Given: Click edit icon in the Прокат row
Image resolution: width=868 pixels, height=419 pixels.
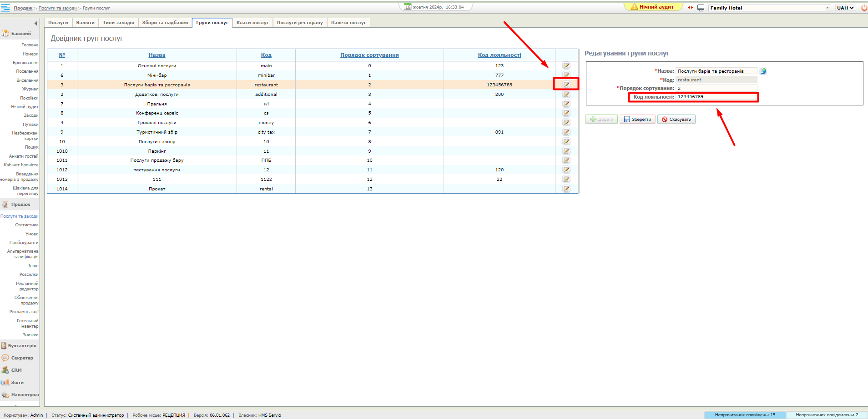Looking at the screenshot, I should click(x=566, y=189).
